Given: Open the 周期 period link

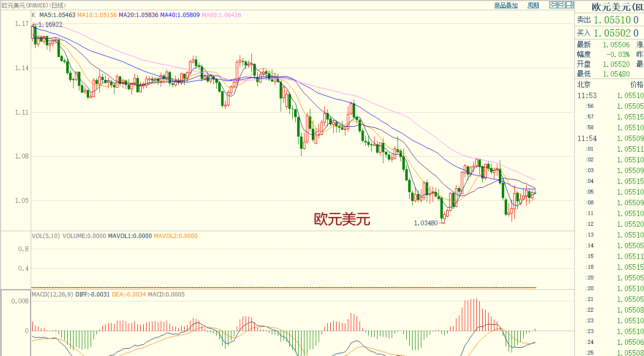Looking at the screenshot, I should [533, 5].
